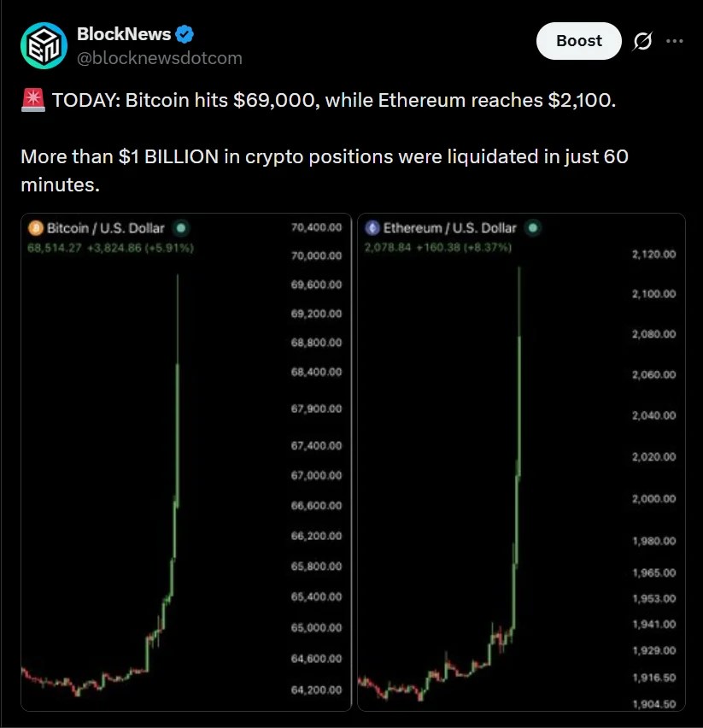The image size is (703, 728).
Task: Click green status dot beside Ethereum title
Action: pos(533,227)
